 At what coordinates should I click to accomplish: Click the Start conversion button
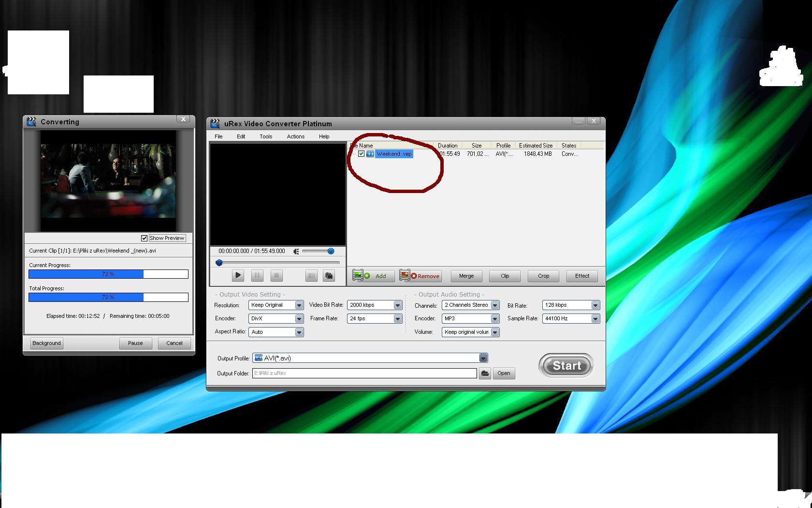tap(566, 365)
